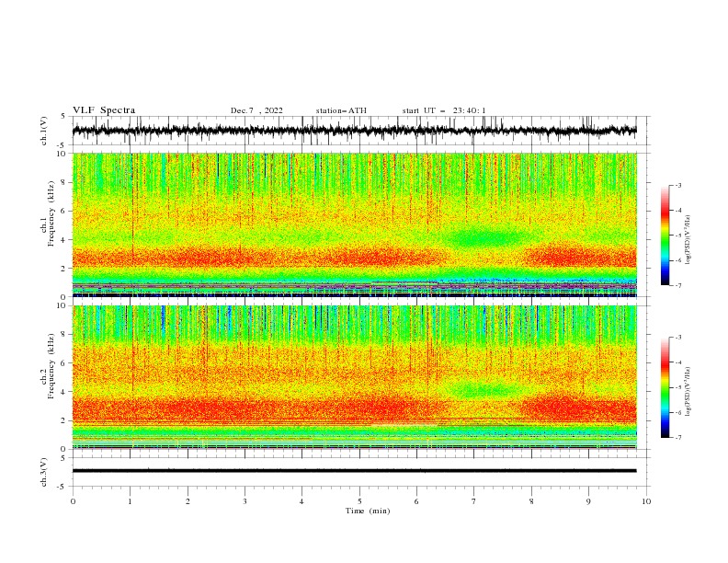Viewport: 728px width, 563px height.
Task: Click the "ch.2 Frequency (kHz)" axis label
Action: [x=48, y=366]
